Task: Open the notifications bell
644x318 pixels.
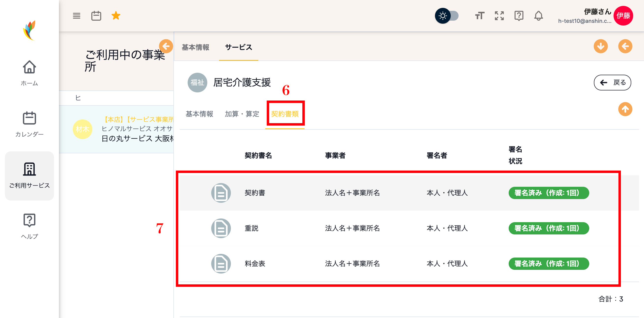Action: click(538, 16)
